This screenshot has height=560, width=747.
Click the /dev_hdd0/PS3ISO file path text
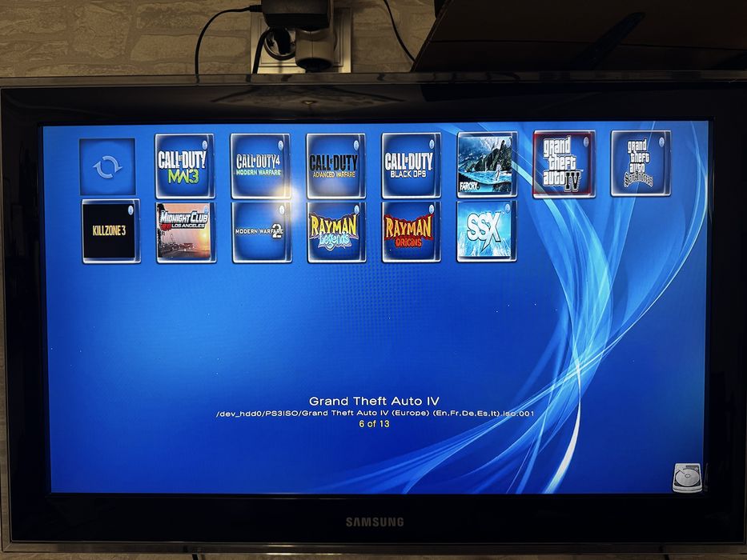376,414
